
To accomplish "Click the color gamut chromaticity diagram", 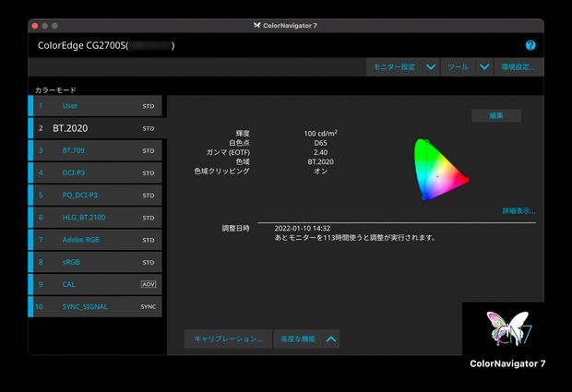I will coord(441,170).
